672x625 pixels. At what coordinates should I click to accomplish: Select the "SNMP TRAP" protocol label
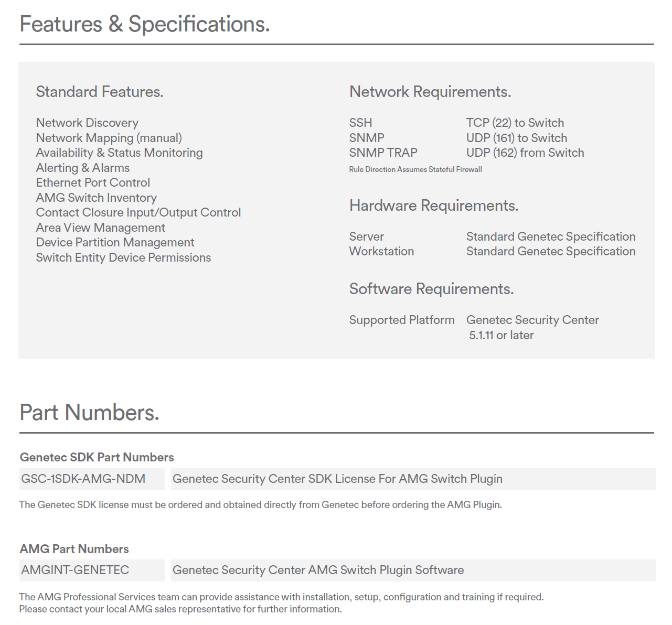coord(383,153)
